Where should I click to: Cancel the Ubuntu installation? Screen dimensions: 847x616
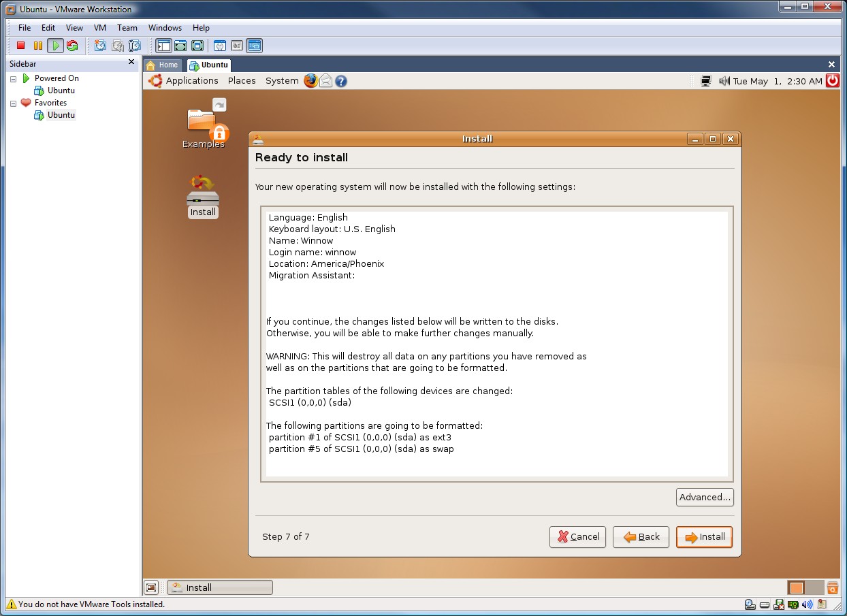[x=577, y=537]
